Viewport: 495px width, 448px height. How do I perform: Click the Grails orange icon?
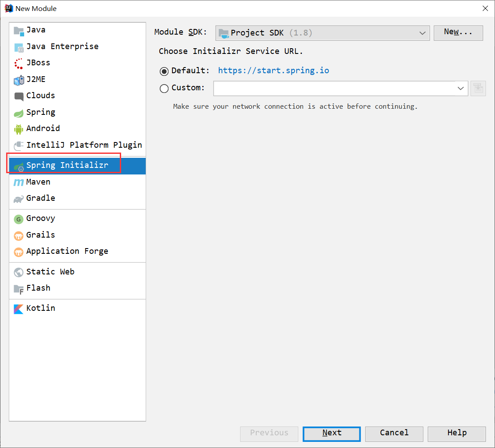click(18, 235)
